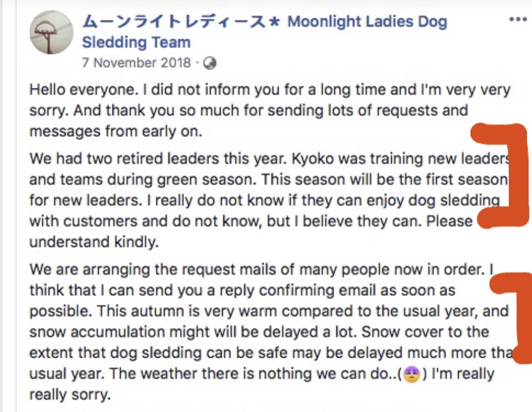Screen dimensions: 532x412
Task: Click the "Sledding Team" part of page name
Action: (136, 42)
